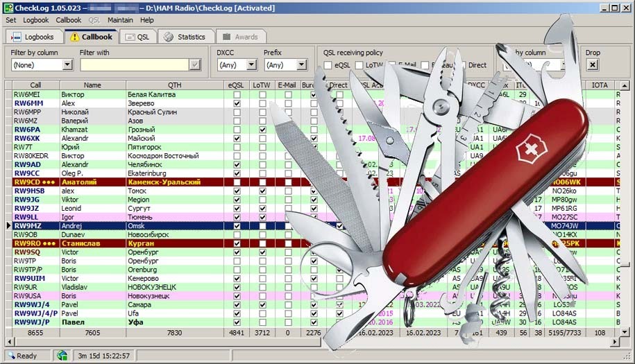Select callsign RW9WJ/4/P
635x364 pixels.
[x=36, y=313]
